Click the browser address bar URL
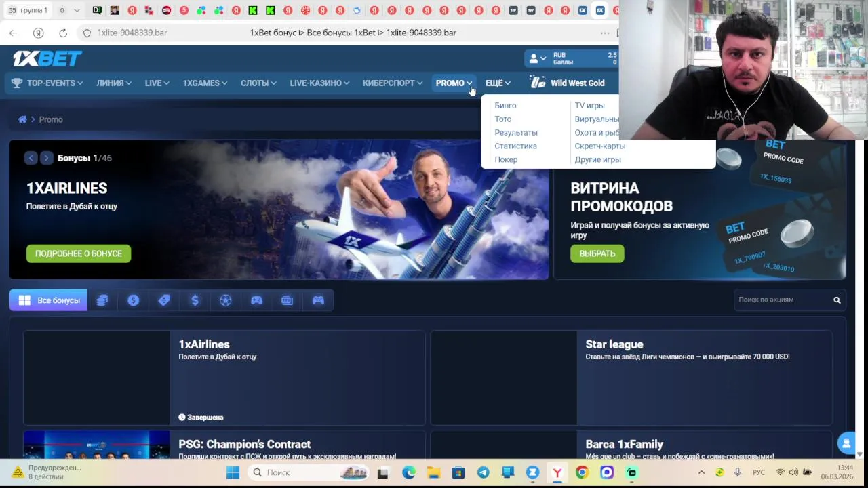This screenshot has height=488, width=868. pos(132,33)
